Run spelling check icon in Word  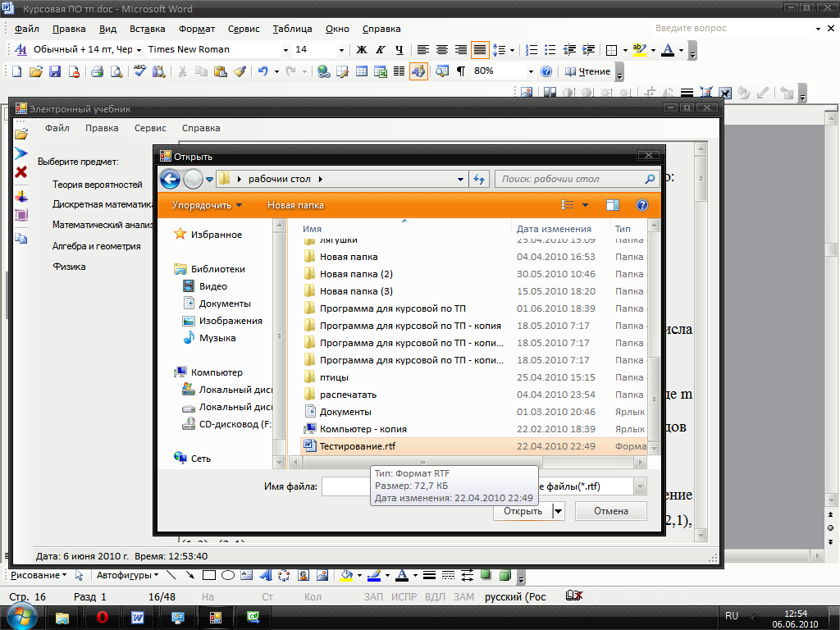(x=139, y=71)
